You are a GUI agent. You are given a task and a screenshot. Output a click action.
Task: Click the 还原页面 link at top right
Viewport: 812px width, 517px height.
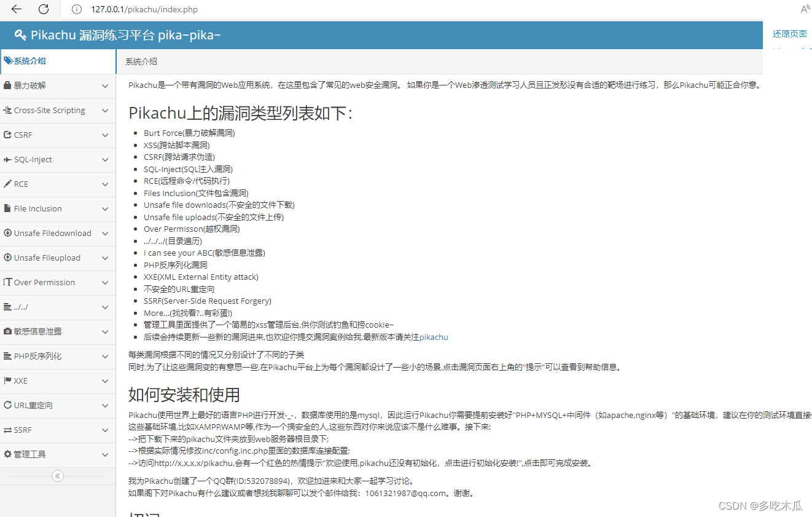tap(789, 34)
